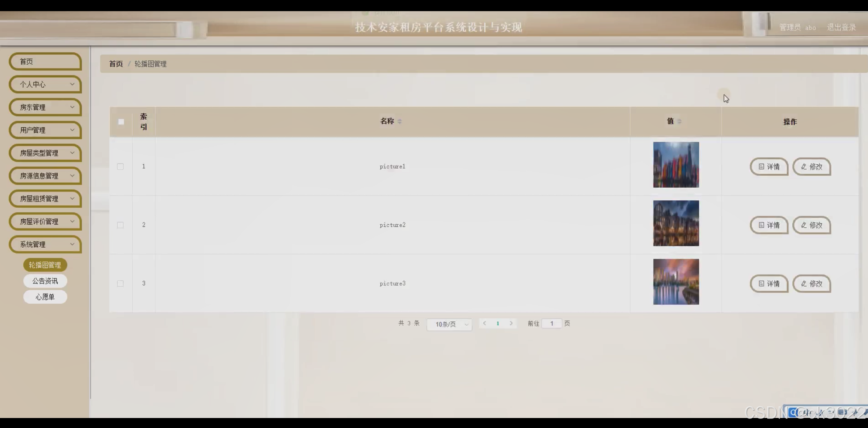Click 首页 in the breadcrumb
The image size is (868, 428).
[116, 64]
